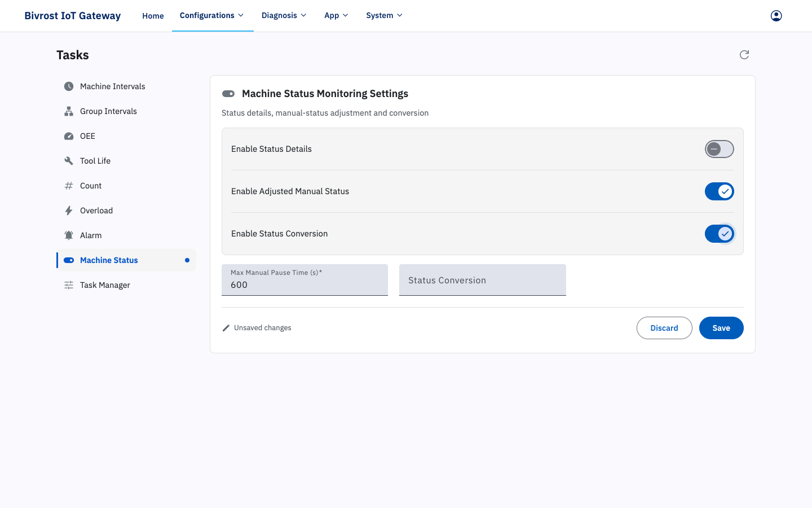812x508 pixels.
Task: Click the Machine Intervals clock icon
Action: click(x=69, y=86)
